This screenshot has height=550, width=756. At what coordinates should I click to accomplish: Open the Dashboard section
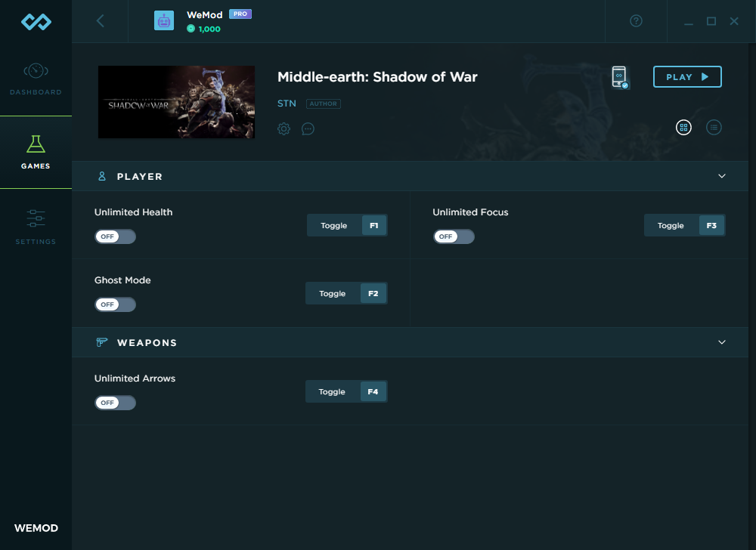pyautogui.click(x=36, y=79)
